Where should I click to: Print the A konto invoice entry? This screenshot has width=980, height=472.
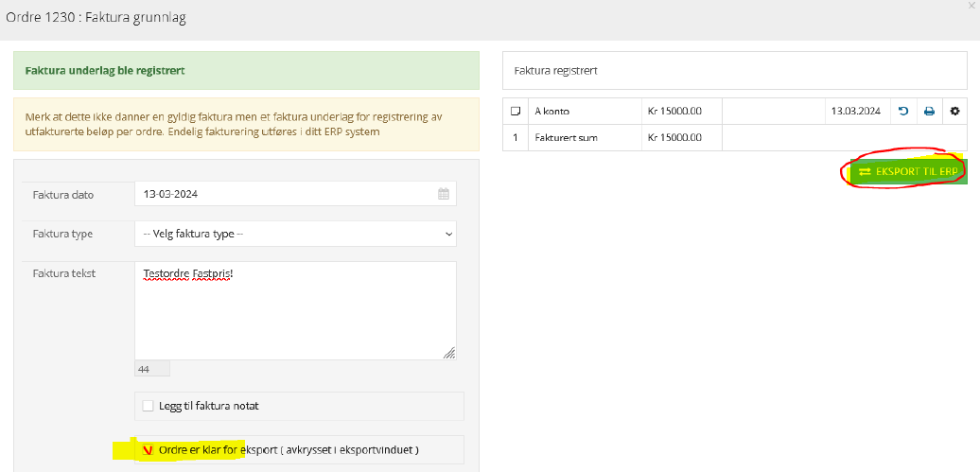(929, 112)
